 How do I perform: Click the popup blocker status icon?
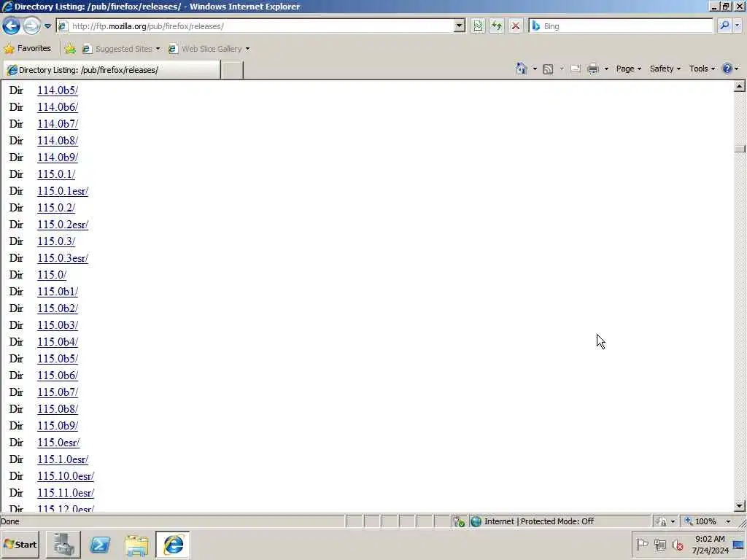pos(460,521)
